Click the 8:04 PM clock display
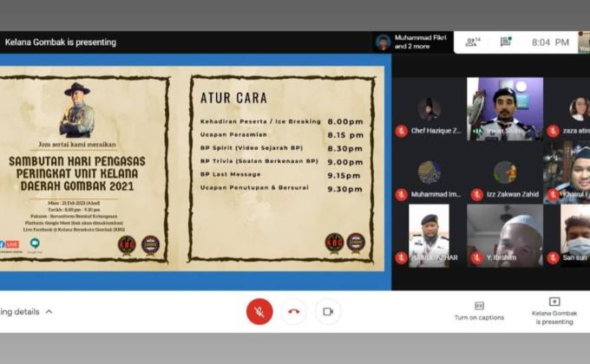The height and width of the screenshot is (364, 590). pos(550,42)
